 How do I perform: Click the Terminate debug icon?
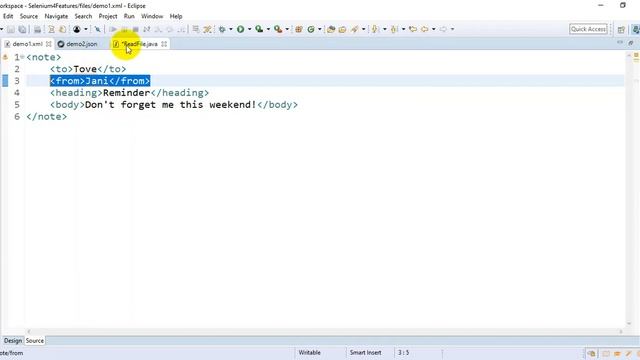[136, 29]
